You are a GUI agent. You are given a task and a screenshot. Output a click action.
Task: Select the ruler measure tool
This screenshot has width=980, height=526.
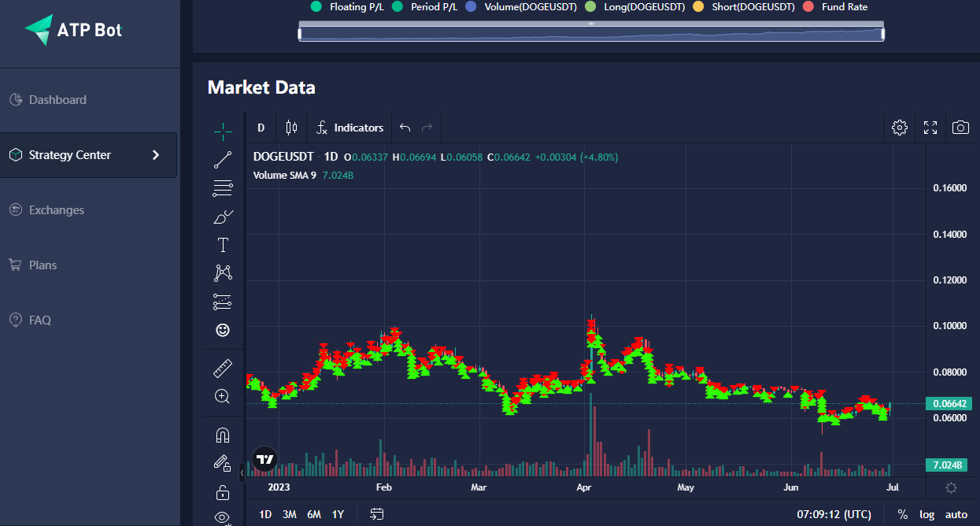click(x=223, y=369)
